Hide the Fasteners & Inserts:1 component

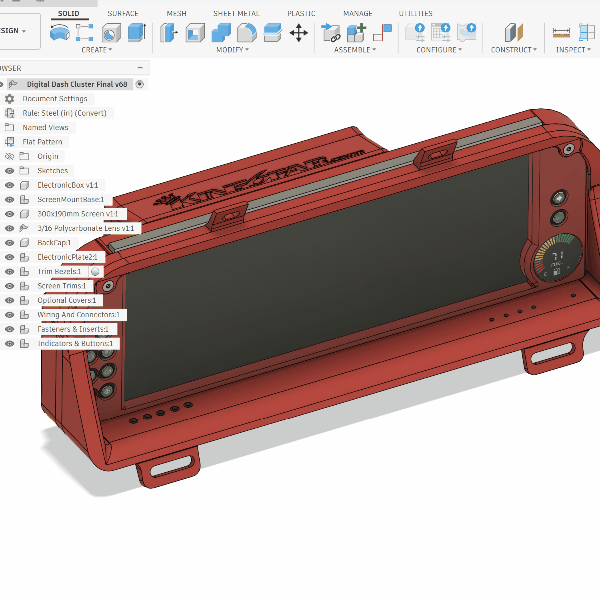click(x=10, y=329)
